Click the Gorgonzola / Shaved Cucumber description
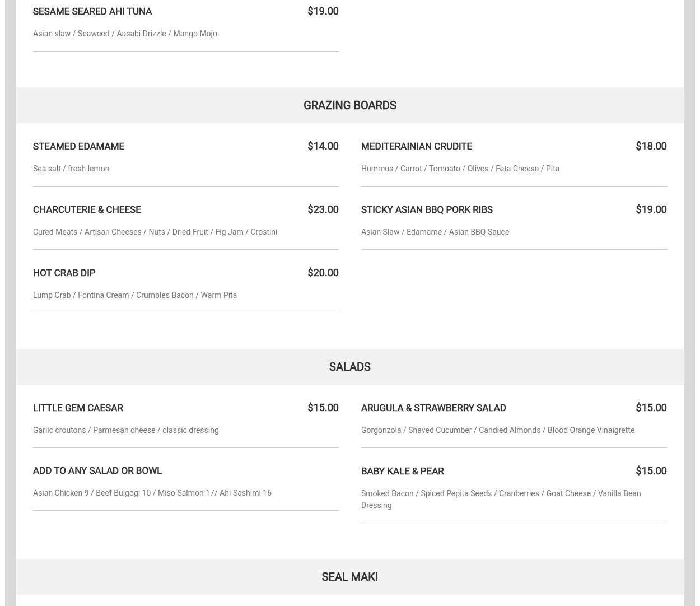 pos(498,430)
